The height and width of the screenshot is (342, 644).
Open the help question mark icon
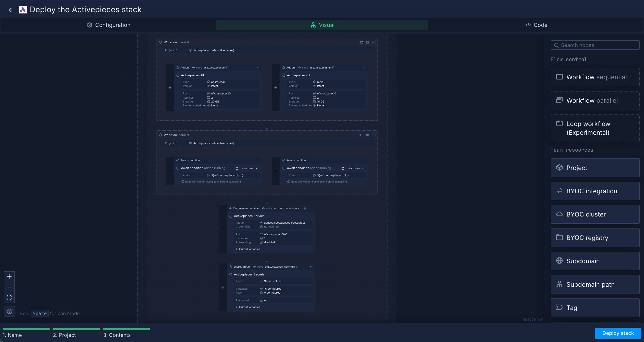point(10,311)
